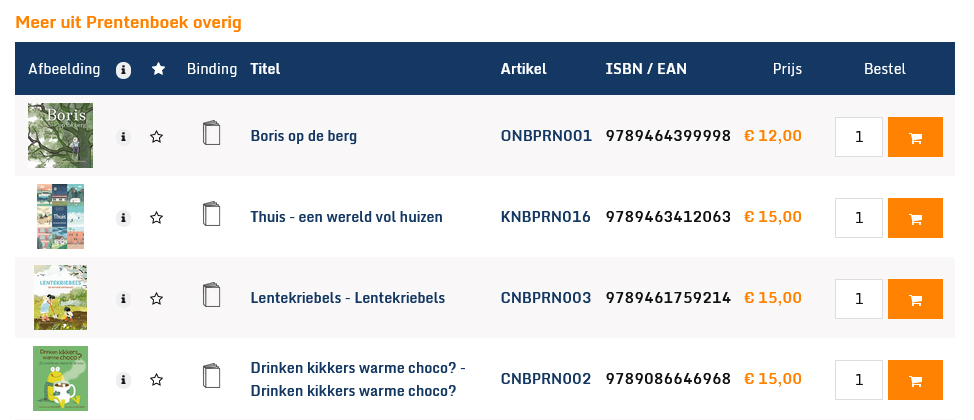Image resolution: width=974 pixels, height=420 pixels.
Task: Open Lentekriebels - Lentekriebels title link
Action: point(347,298)
